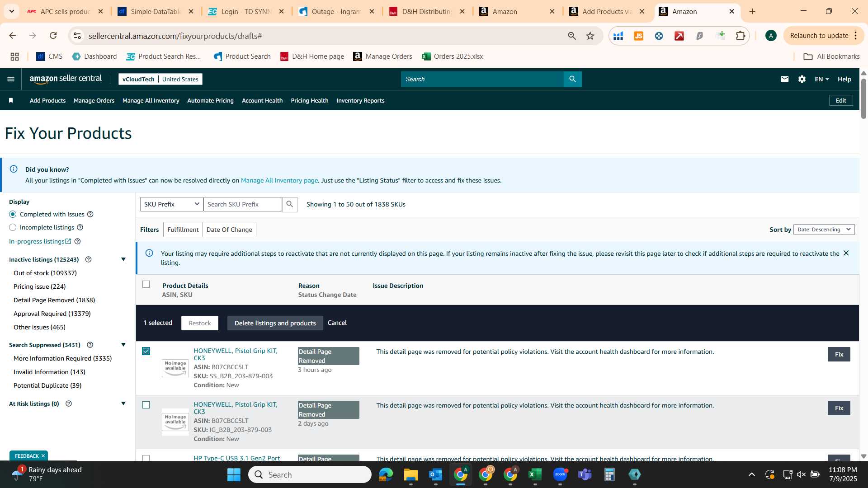Image resolution: width=868 pixels, height=488 pixels.
Task: Open Automate Pricing in the nav bar
Action: (210, 100)
